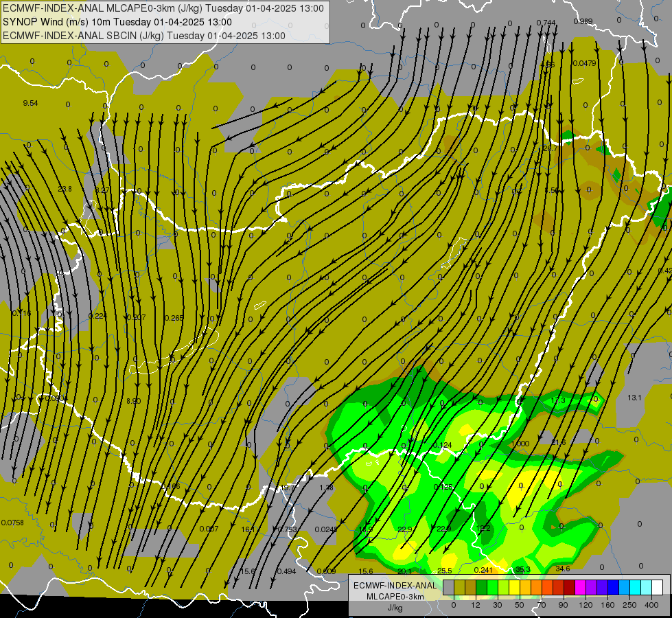Click the lime green legend swatch
This screenshot has height=618, width=672.
(504, 587)
